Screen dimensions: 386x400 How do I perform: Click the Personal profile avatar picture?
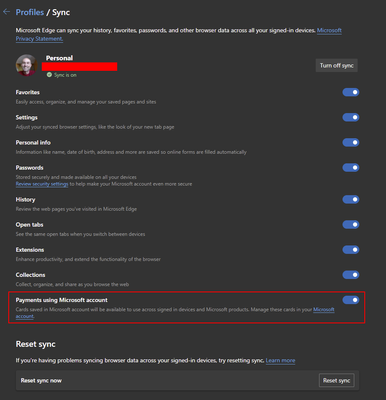[x=26, y=65]
